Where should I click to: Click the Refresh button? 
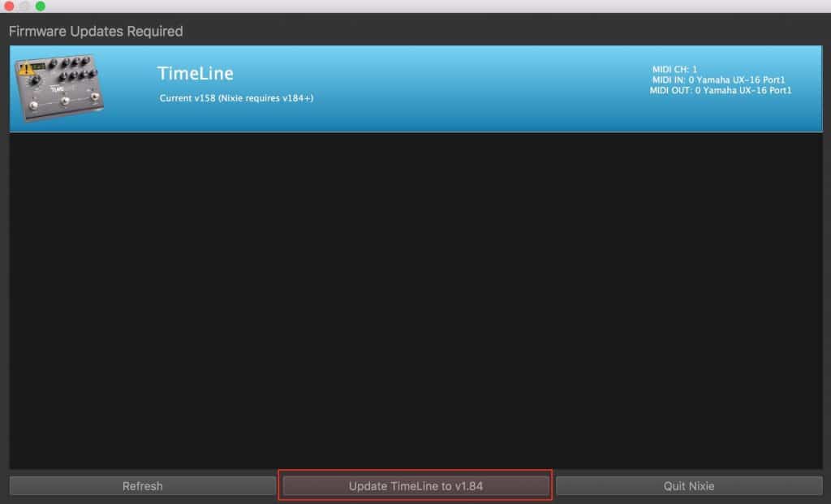143,485
